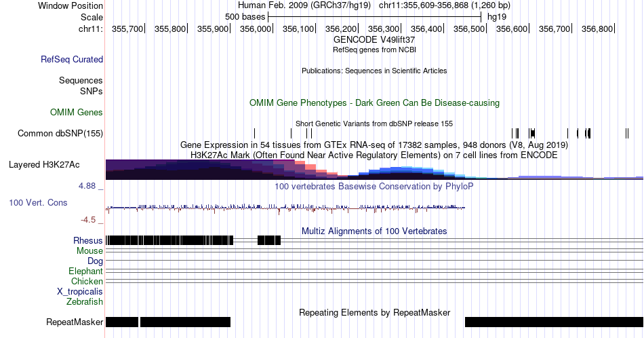Click the 500 bases scale bar
644x338 pixels.
coord(374,17)
